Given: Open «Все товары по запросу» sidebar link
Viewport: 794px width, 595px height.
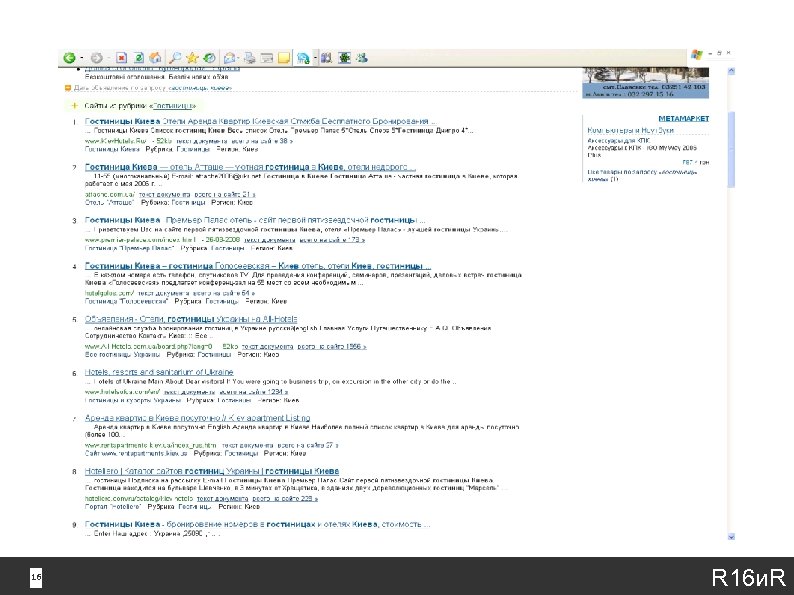Looking at the screenshot, I should pos(642,175).
